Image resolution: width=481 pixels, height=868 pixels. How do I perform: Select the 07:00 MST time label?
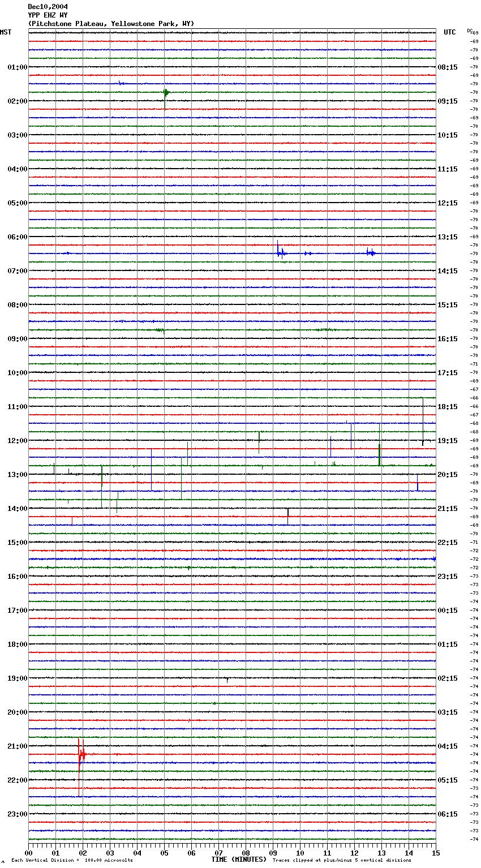[x=18, y=271]
